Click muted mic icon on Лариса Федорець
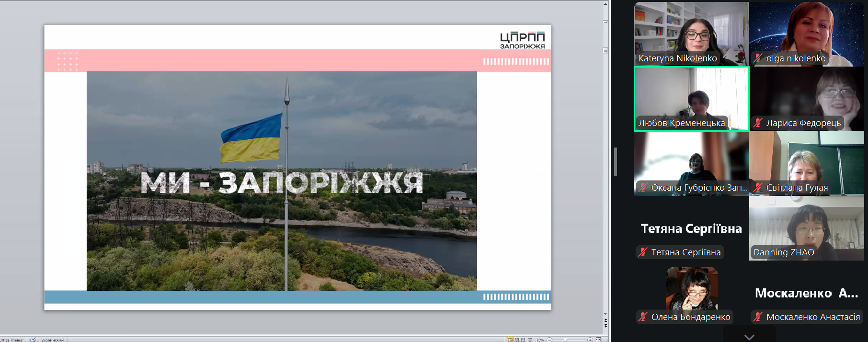Screen dimensions: 868x342 pos(758,123)
